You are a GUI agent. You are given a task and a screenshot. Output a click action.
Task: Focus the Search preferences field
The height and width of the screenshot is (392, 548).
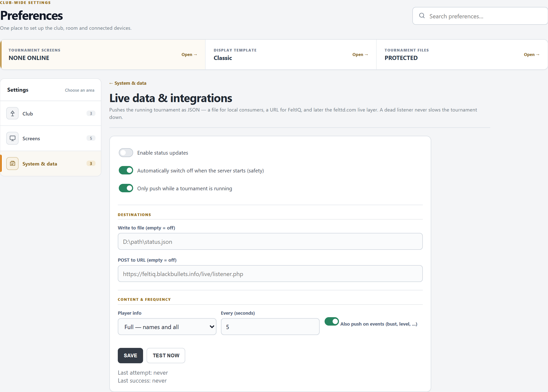click(480, 16)
